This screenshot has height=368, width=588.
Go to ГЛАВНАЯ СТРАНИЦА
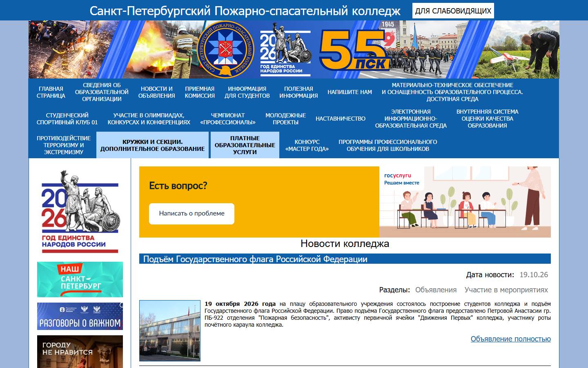coord(51,92)
